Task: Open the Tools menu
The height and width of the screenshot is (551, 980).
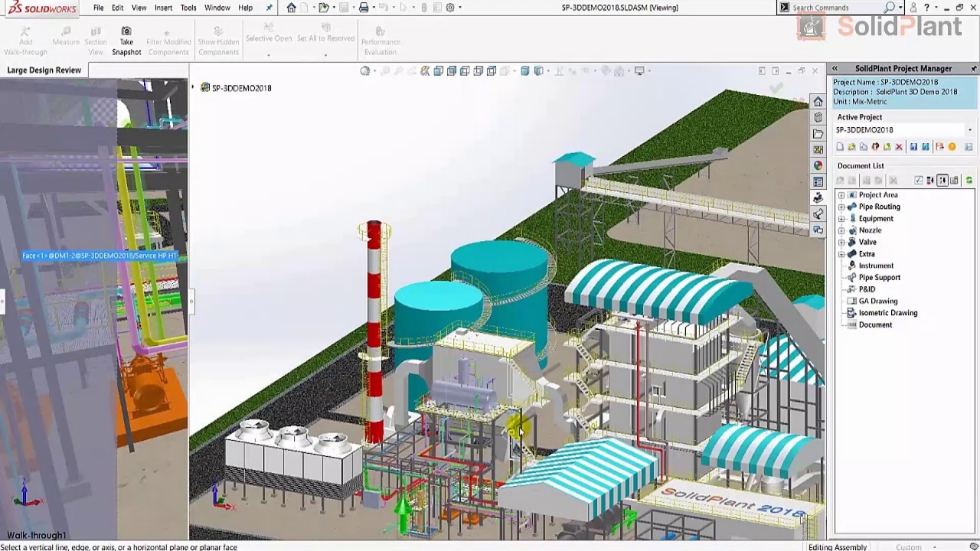Action: [188, 8]
